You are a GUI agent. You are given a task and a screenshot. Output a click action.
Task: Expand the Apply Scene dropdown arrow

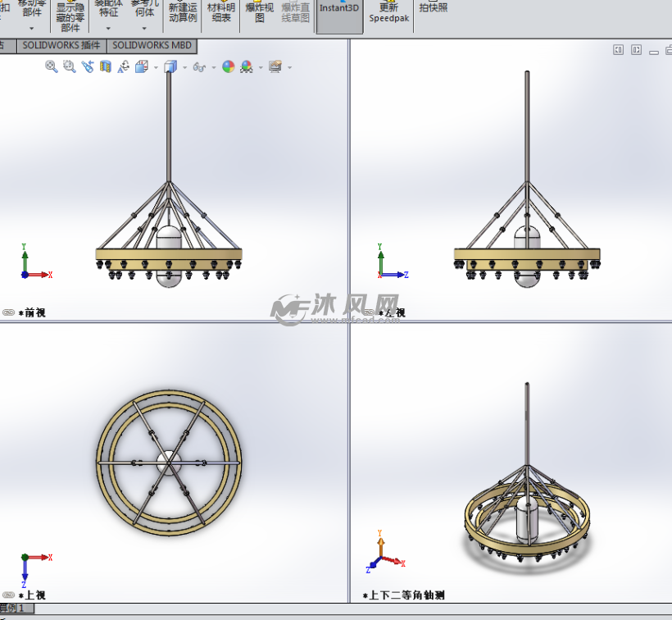click(x=261, y=67)
